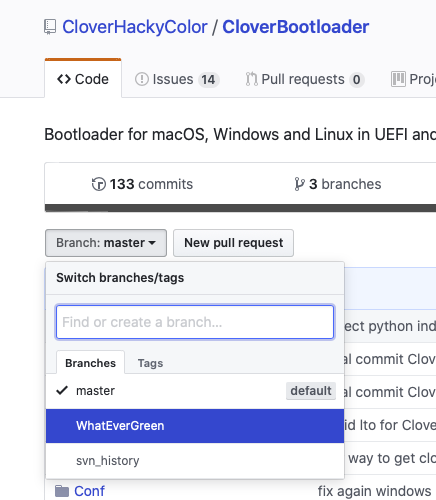Open the Tags tab in switcher

pos(150,363)
